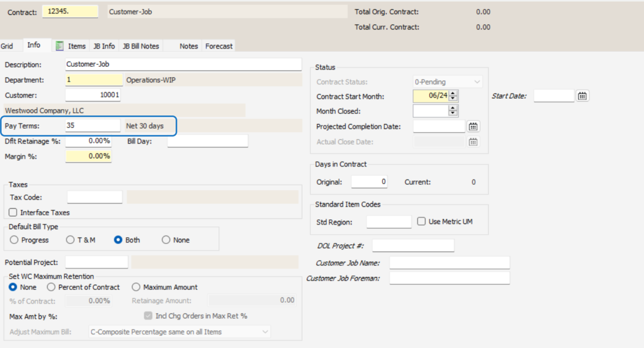Click the Department number field
Image resolution: width=644 pixels, height=348 pixels.
click(94, 80)
